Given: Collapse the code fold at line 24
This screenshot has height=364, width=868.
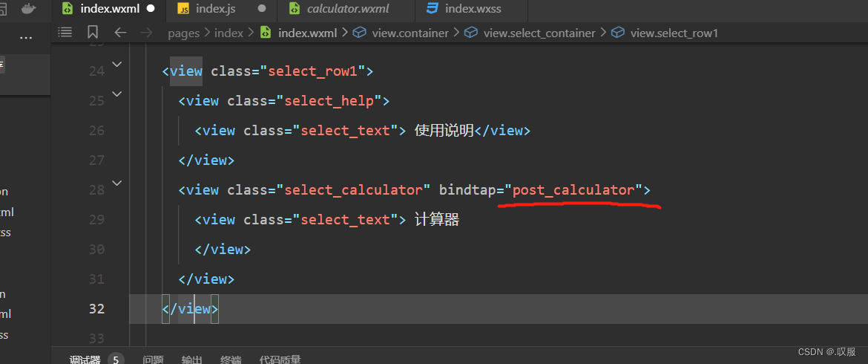Looking at the screenshot, I should [116, 65].
